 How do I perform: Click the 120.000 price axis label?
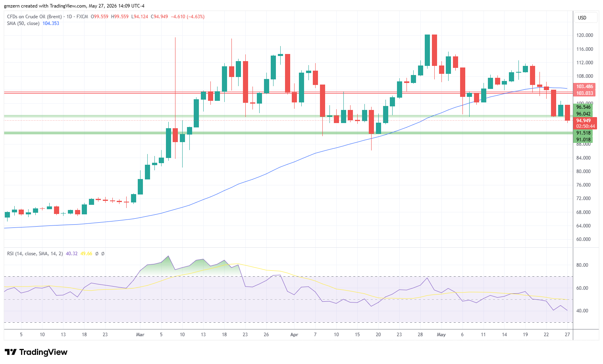(x=585, y=35)
